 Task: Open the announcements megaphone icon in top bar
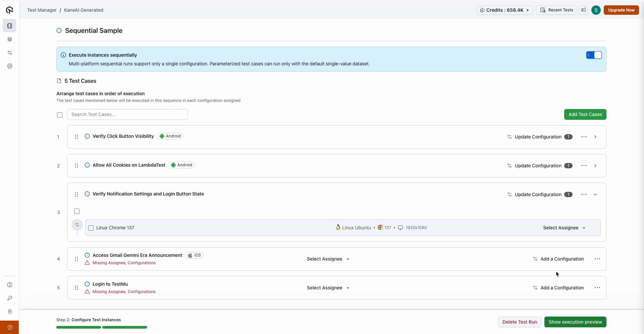coord(583,10)
